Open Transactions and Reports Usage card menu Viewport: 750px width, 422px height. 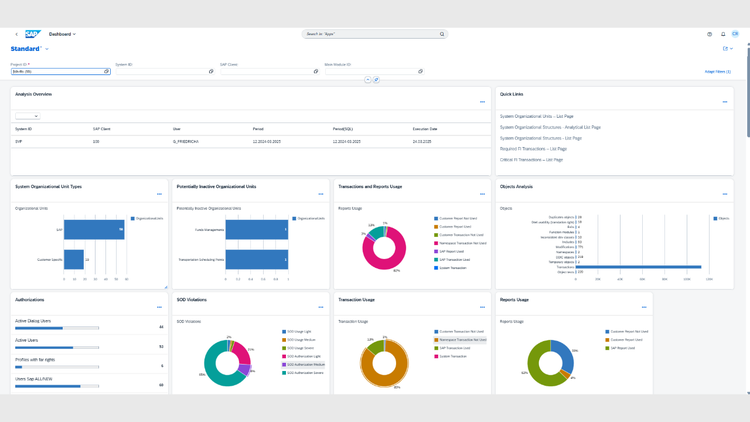[x=482, y=194]
